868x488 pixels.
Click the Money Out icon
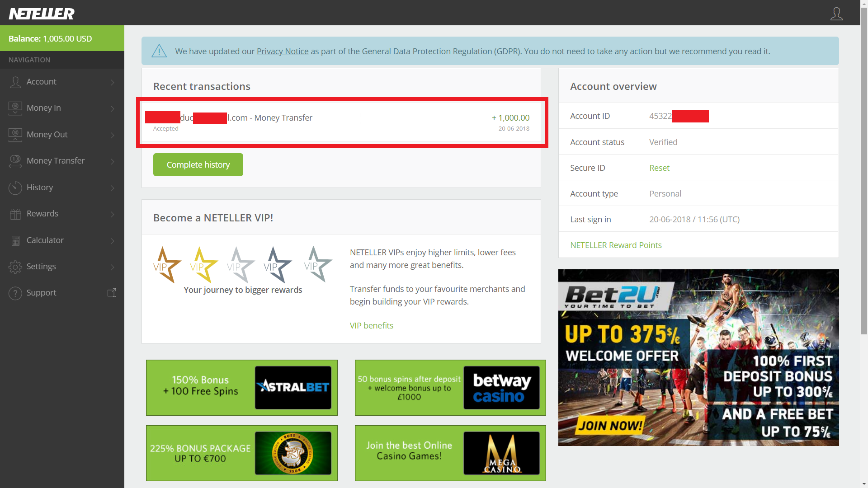[x=15, y=135]
